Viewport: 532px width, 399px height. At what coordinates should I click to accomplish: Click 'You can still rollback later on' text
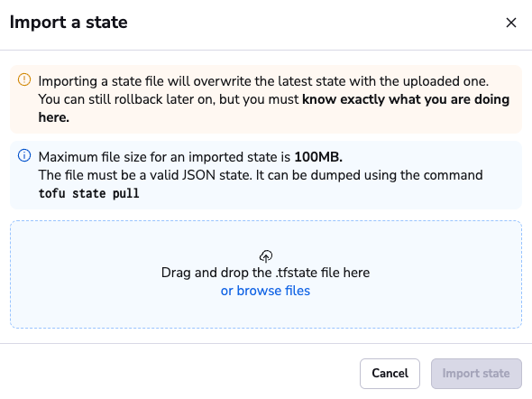click(127, 99)
